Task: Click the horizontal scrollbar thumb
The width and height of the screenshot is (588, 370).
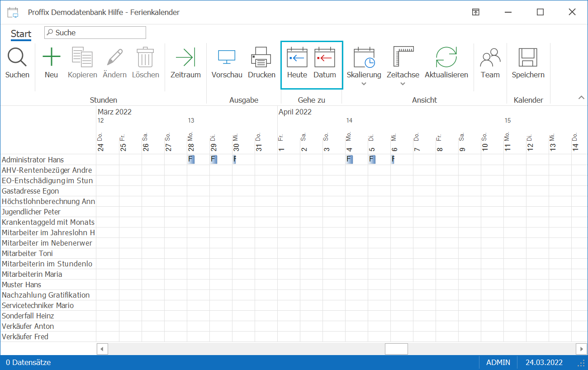Action: (396, 349)
